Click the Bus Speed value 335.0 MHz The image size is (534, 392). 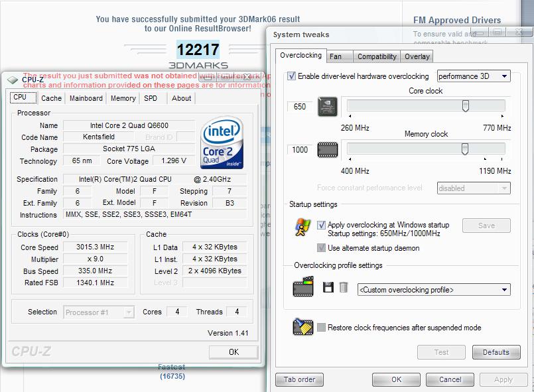pyautogui.click(x=96, y=271)
